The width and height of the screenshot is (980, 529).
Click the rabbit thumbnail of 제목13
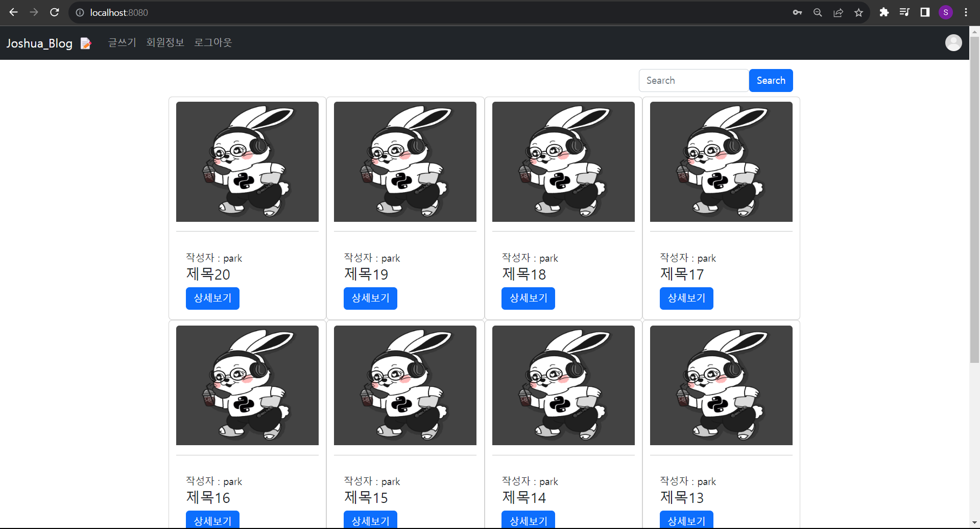coord(721,385)
